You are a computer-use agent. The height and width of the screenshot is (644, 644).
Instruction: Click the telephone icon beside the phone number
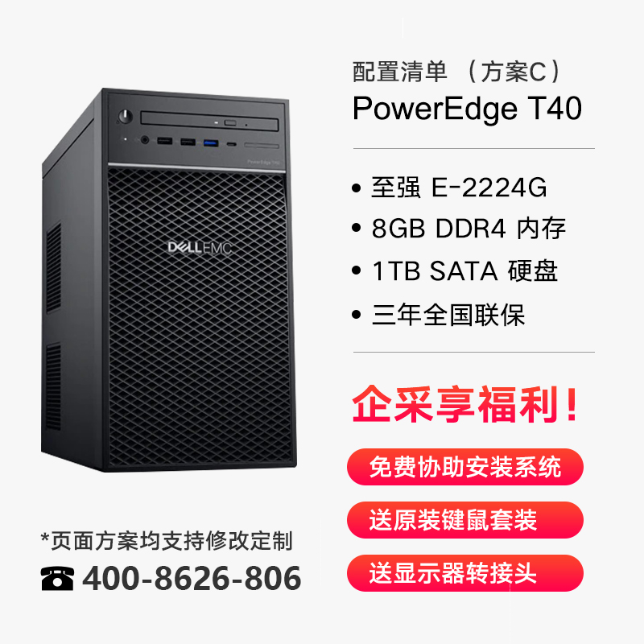[57, 578]
